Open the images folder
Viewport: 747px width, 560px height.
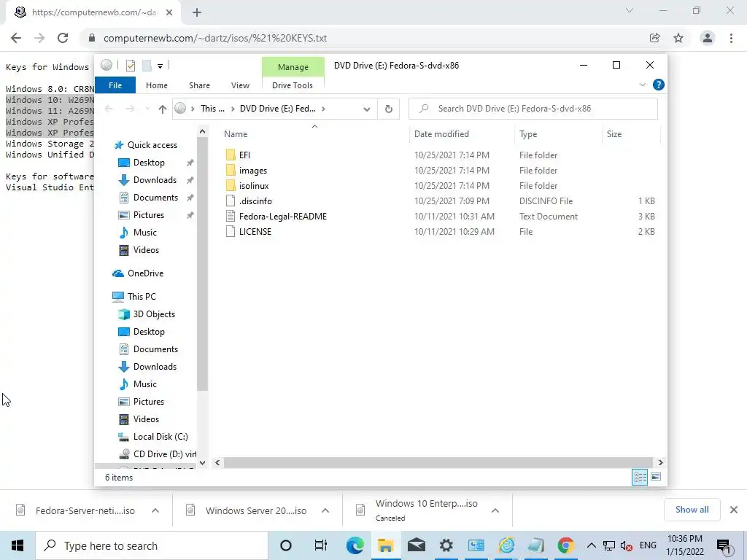click(253, 171)
